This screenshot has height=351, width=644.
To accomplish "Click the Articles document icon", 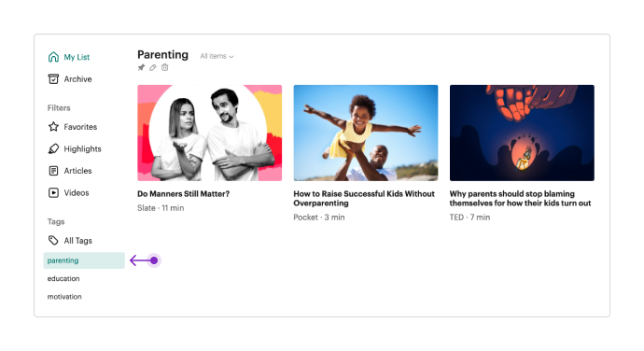I will tap(53, 171).
